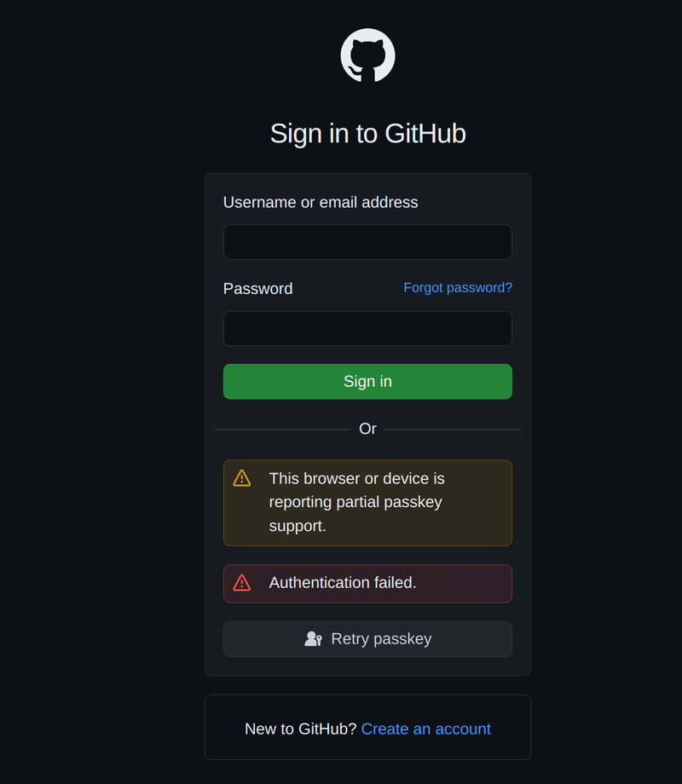Screen dimensions: 682x784
Task: Focus the Username or email address field
Action: click(367, 242)
